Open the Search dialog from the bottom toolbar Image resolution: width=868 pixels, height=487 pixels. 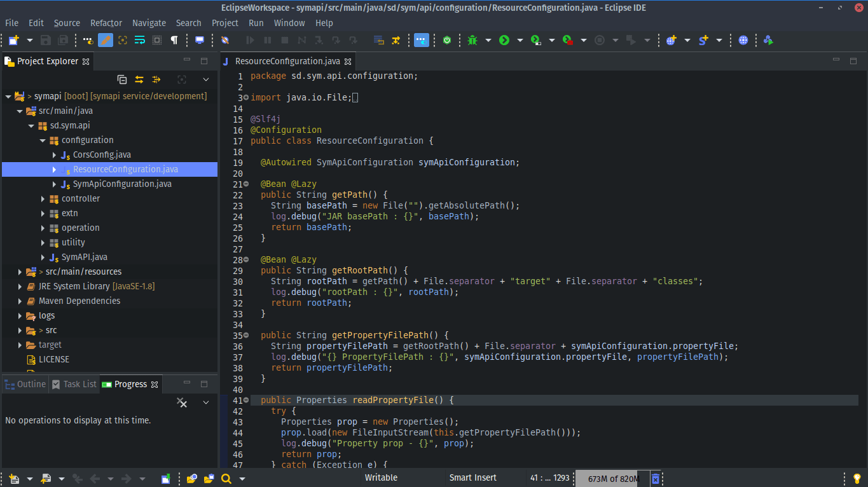226,478
